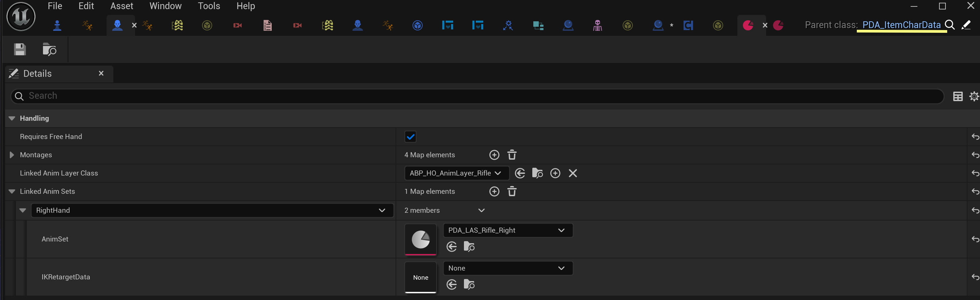Screen dimensions: 980x300
Task: Open the Asset menu
Action: (121, 6)
